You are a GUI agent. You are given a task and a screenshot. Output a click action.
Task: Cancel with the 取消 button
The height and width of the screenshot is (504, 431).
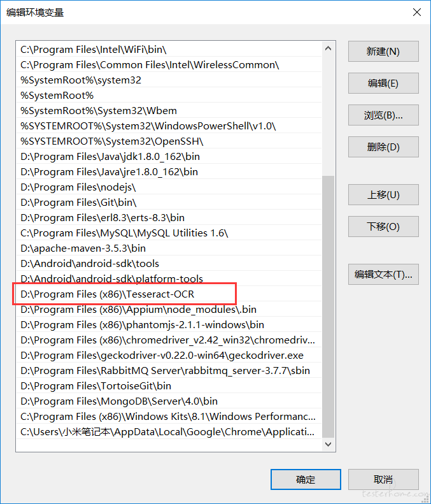(x=383, y=479)
